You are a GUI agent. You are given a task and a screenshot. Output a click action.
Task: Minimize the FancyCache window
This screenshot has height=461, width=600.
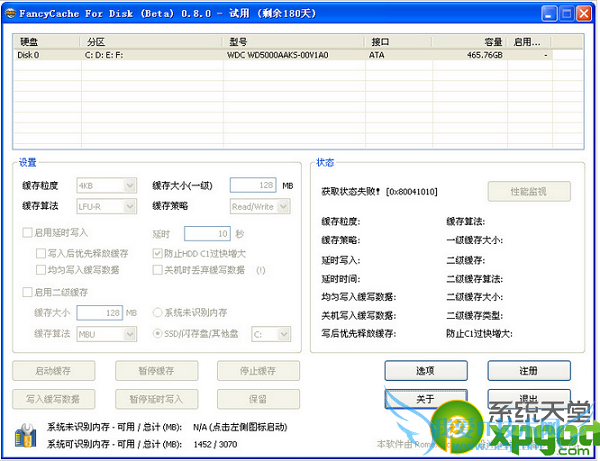click(x=549, y=14)
